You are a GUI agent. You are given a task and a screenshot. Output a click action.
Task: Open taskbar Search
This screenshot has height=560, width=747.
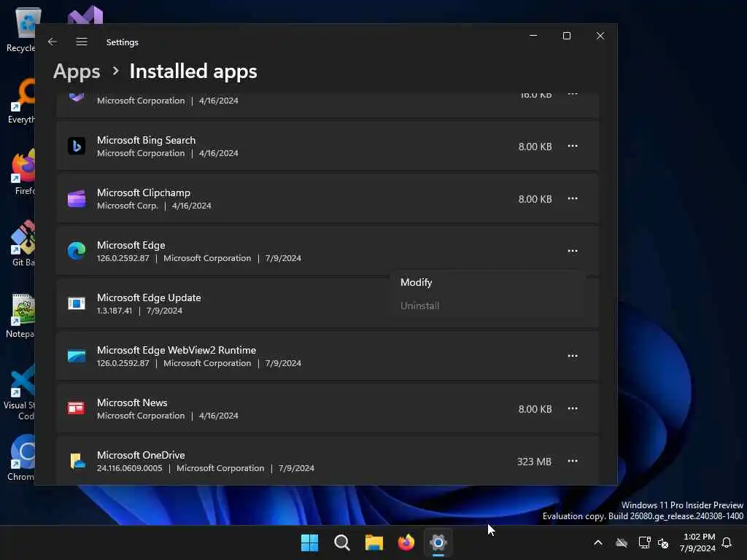tap(342, 542)
